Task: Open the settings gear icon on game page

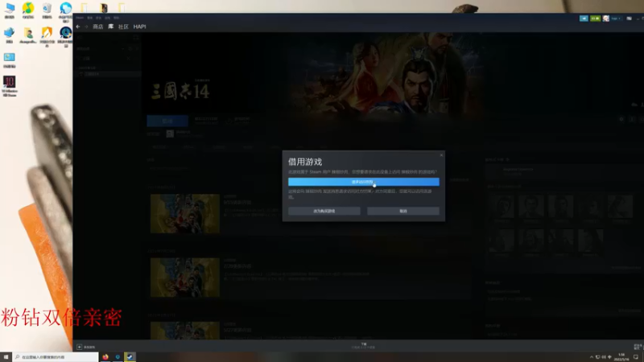Action: [621, 119]
